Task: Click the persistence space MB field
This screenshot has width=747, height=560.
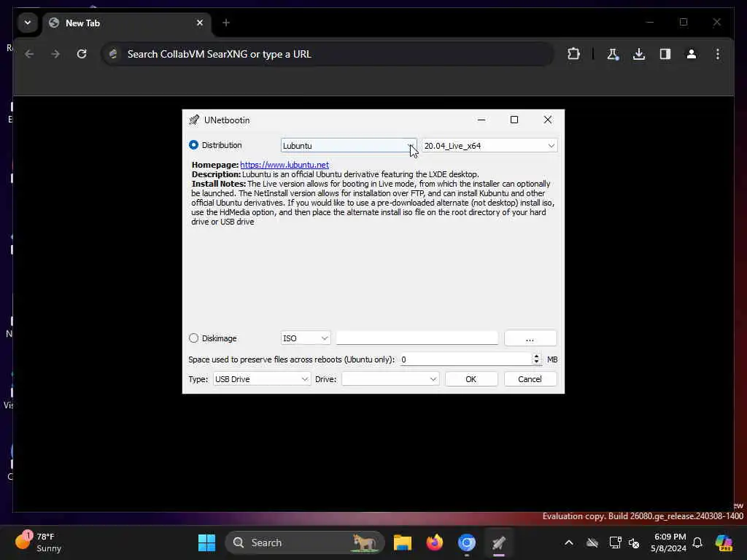Action: pyautogui.click(x=465, y=359)
